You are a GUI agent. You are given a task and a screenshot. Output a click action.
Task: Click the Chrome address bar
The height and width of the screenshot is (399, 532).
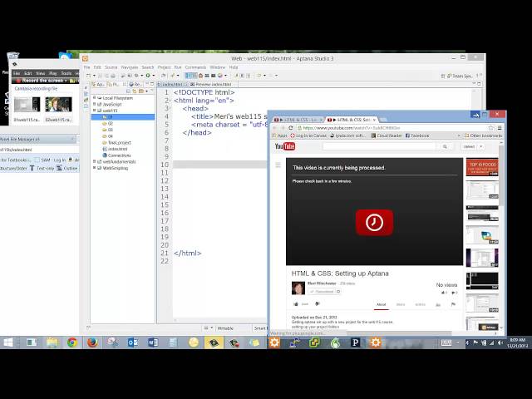pos(392,128)
